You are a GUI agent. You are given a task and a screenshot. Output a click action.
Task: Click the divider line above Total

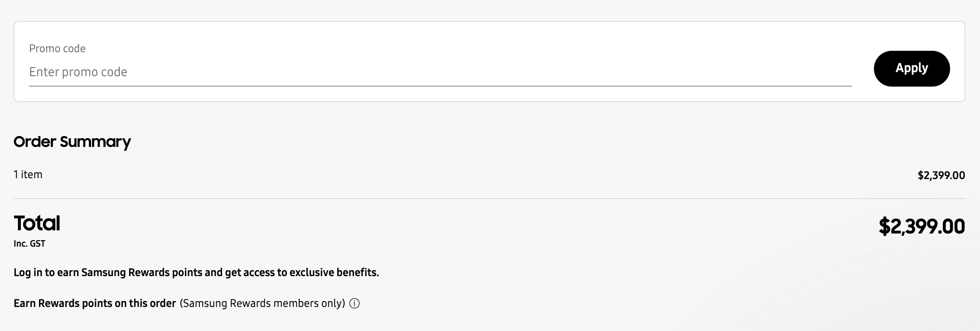coord(489,199)
